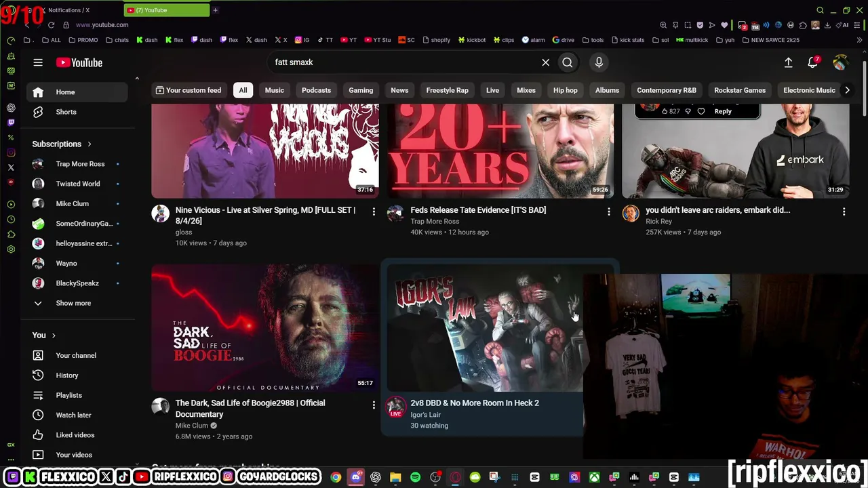Select the Gaming filter chip
Screen dimensions: 868x488
point(361,90)
